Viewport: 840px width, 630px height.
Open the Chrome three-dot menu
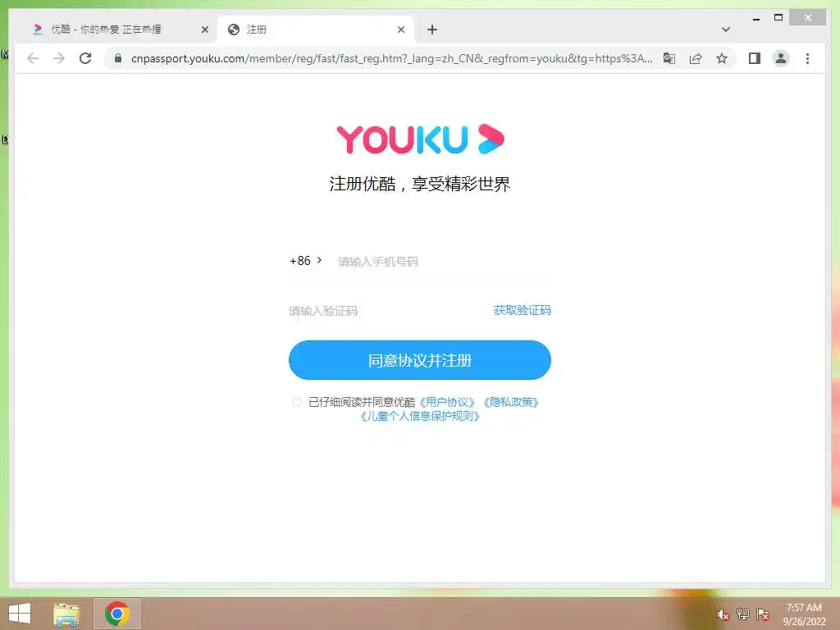tap(807, 58)
